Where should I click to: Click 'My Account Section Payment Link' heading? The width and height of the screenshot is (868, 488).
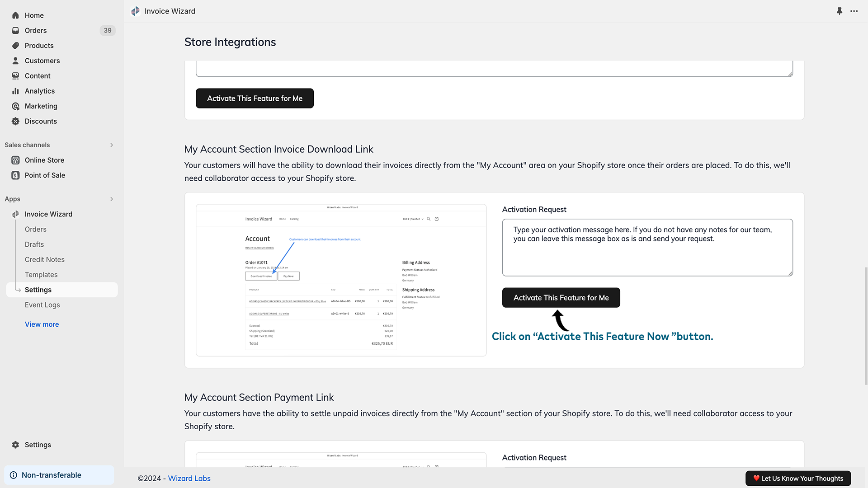click(259, 397)
